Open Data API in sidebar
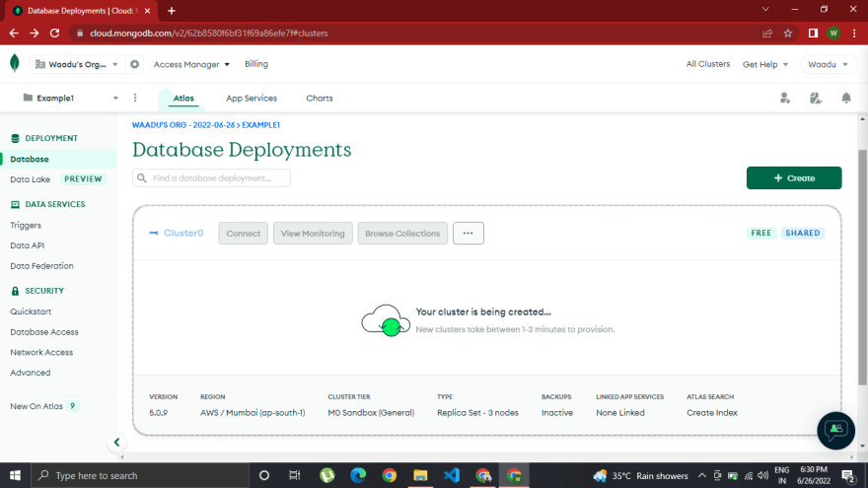This screenshot has height=488, width=868. pyautogui.click(x=28, y=245)
